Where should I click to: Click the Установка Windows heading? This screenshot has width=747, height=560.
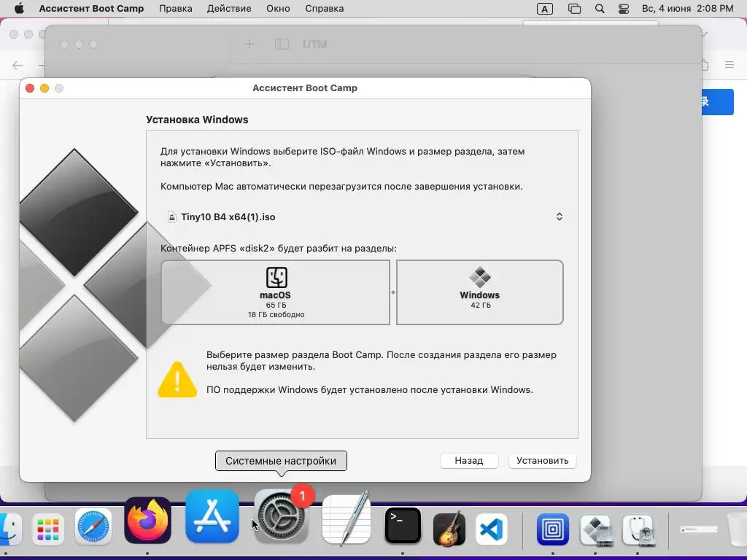coord(197,120)
